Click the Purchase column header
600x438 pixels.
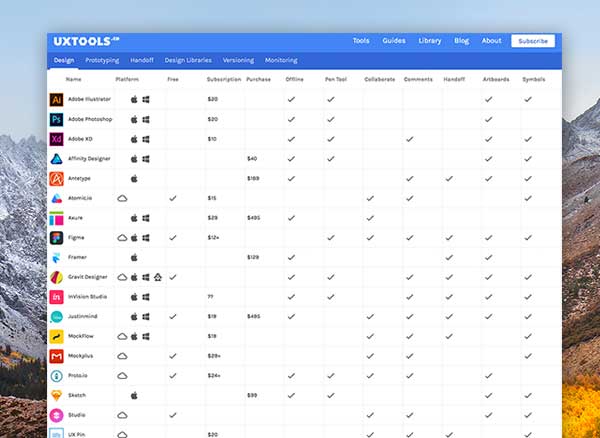click(258, 80)
